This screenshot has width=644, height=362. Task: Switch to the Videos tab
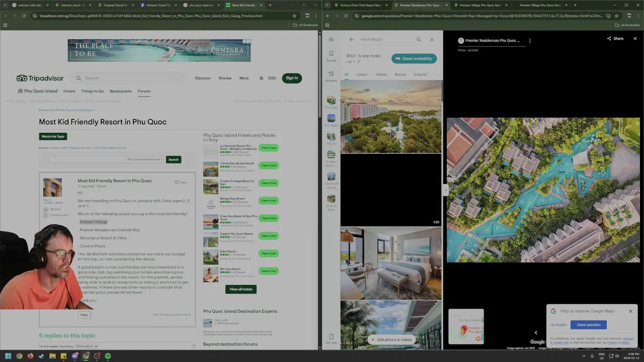381,74
